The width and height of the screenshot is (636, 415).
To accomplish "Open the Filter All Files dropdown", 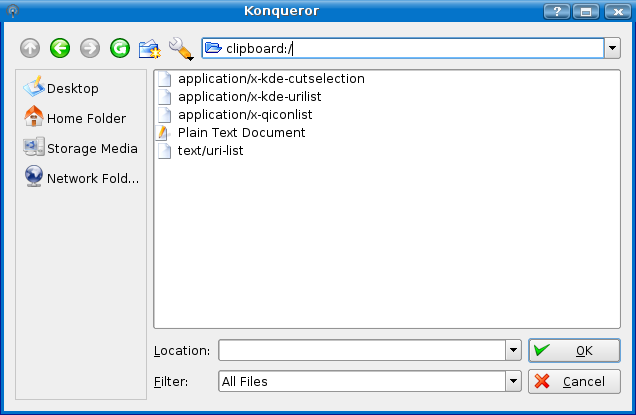I will pos(514,381).
